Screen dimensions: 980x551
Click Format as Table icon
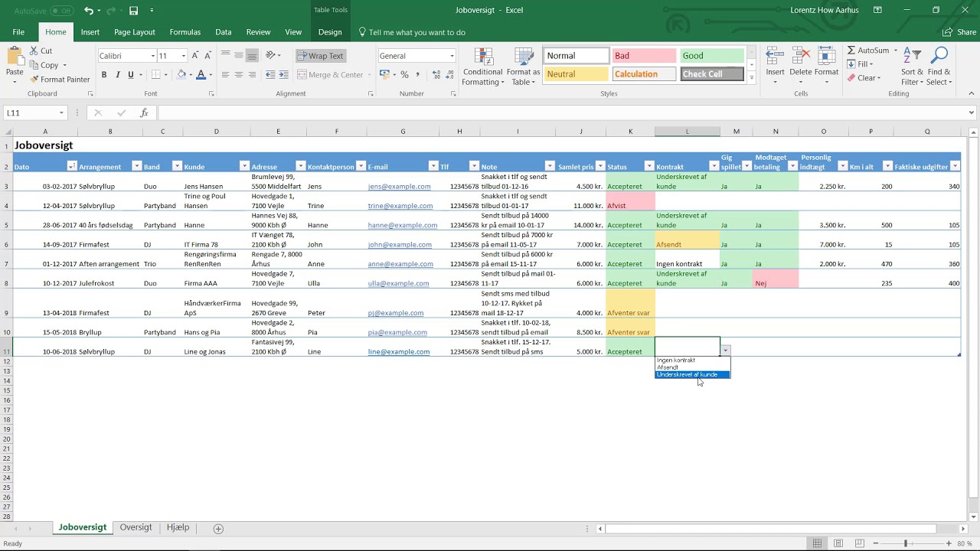524,67
